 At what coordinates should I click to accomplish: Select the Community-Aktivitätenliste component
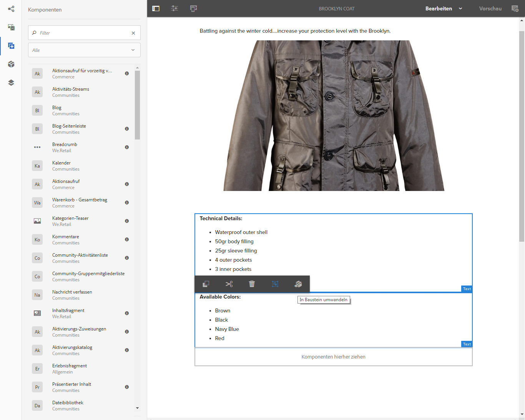click(x=81, y=258)
